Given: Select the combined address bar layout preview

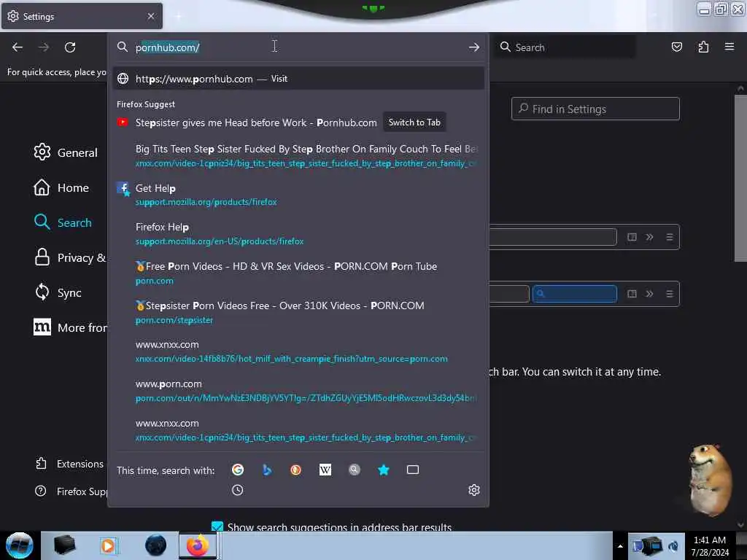Looking at the screenshot, I should click(584, 237).
